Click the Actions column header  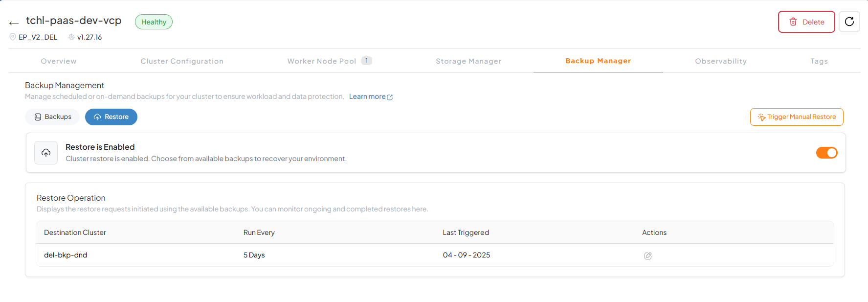654,232
